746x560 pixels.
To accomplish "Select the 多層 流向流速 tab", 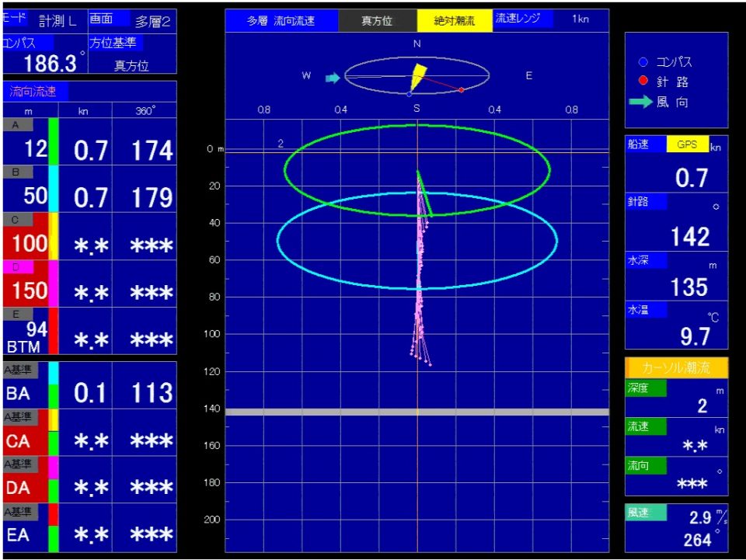I will point(281,21).
